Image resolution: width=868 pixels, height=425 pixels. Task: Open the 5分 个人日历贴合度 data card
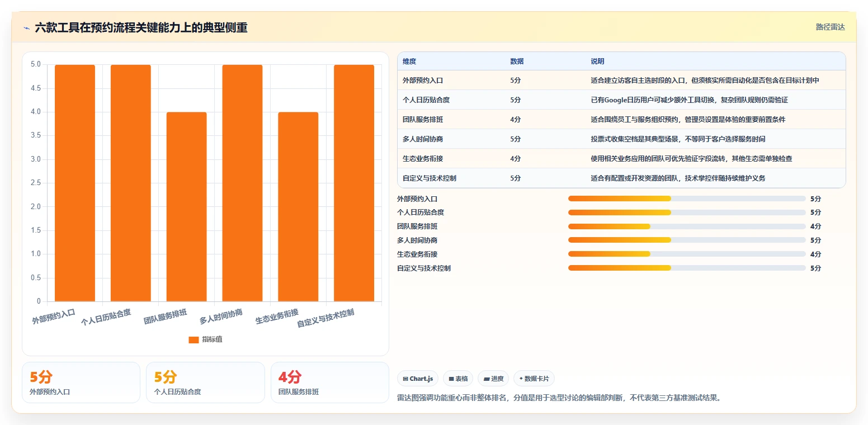coord(205,382)
